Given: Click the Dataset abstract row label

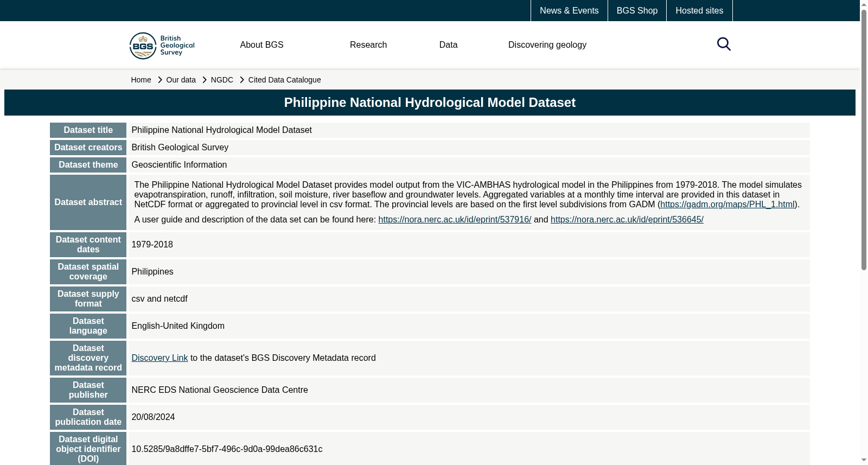Looking at the screenshot, I should coord(88,202).
